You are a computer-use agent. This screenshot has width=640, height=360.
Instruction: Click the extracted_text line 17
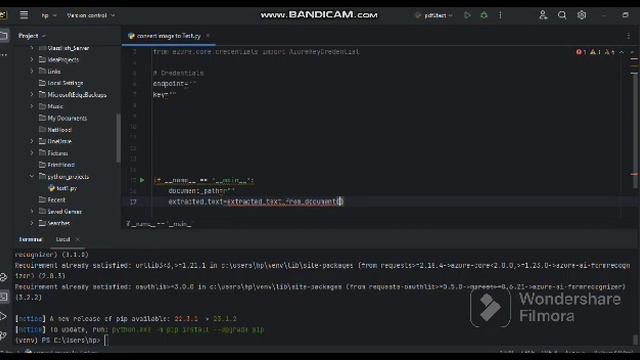[x=256, y=202]
